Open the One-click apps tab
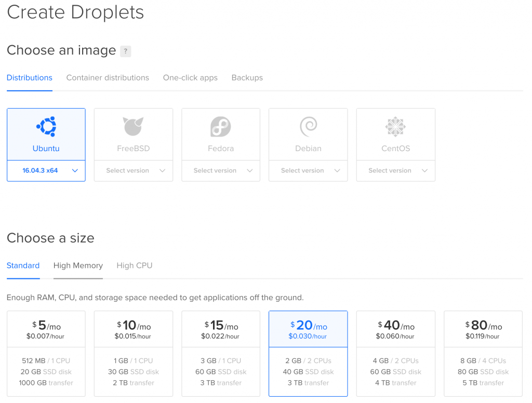This screenshot has height=403, width=532. pos(190,78)
